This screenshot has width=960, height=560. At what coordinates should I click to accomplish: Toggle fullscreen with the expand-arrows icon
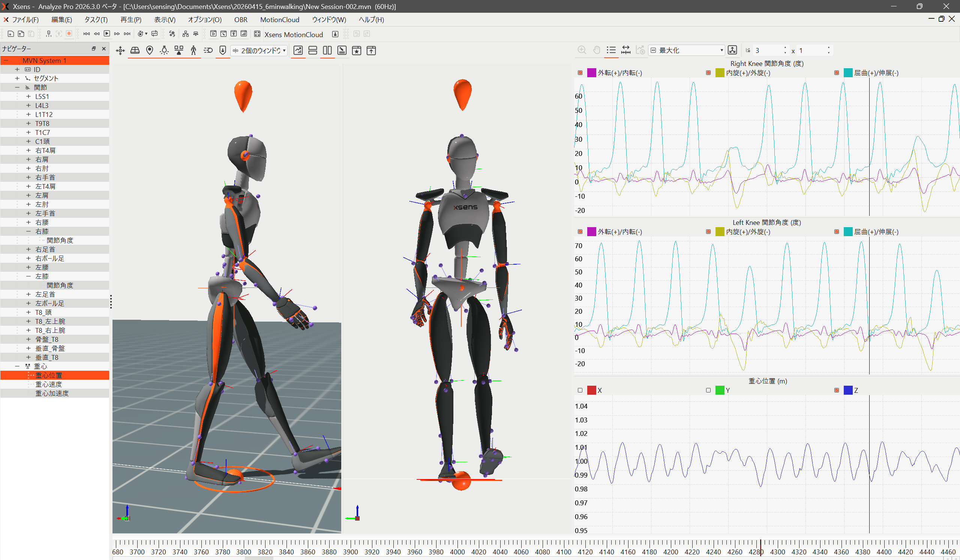[x=257, y=34]
